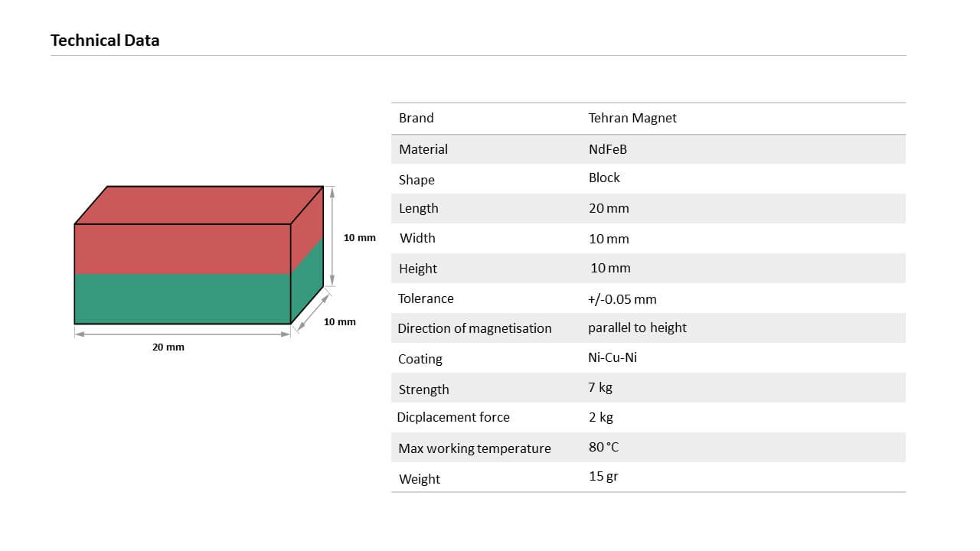This screenshot has width=980, height=551.
Task: Click the 20 mm length dimension label
Action: pyautogui.click(x=168, y=347)
